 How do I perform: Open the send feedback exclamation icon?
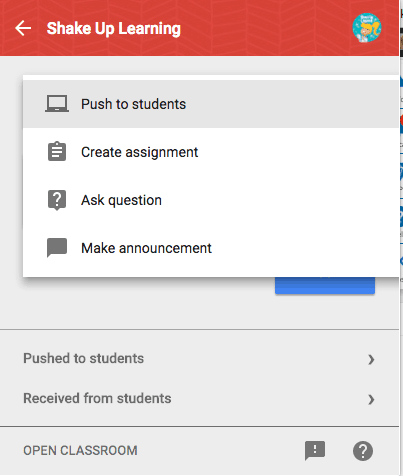point(315,451)
